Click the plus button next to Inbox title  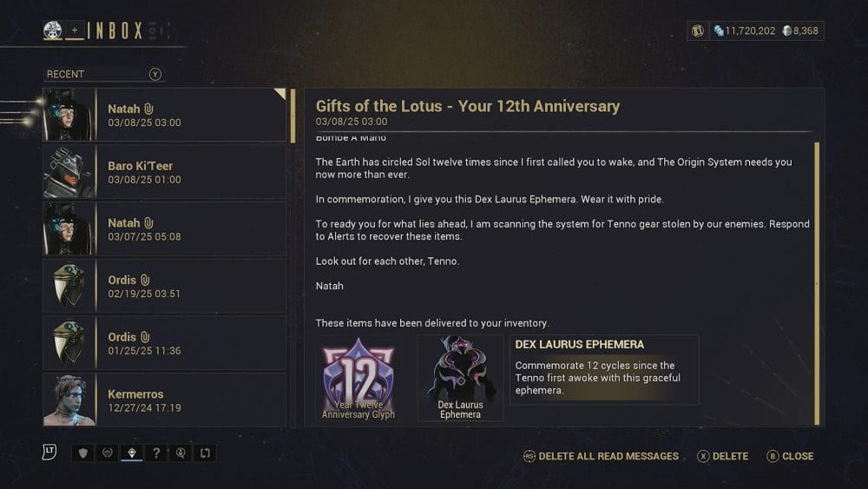pyautogui.click(x=75, y=30)
